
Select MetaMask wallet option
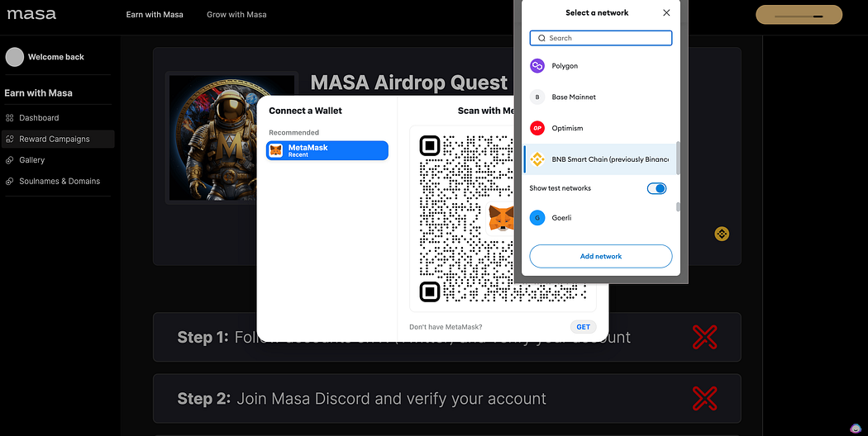[327, 150]
